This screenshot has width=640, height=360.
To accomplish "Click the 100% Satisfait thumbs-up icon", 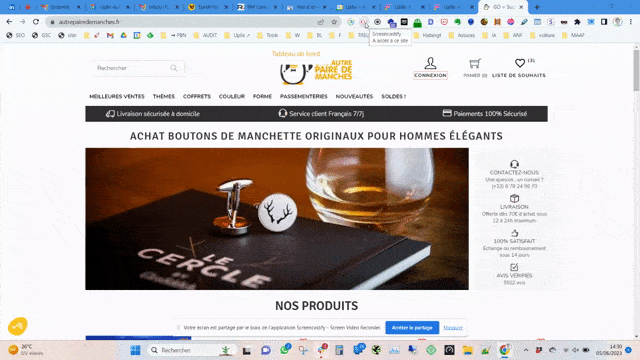I will (514, 233).
